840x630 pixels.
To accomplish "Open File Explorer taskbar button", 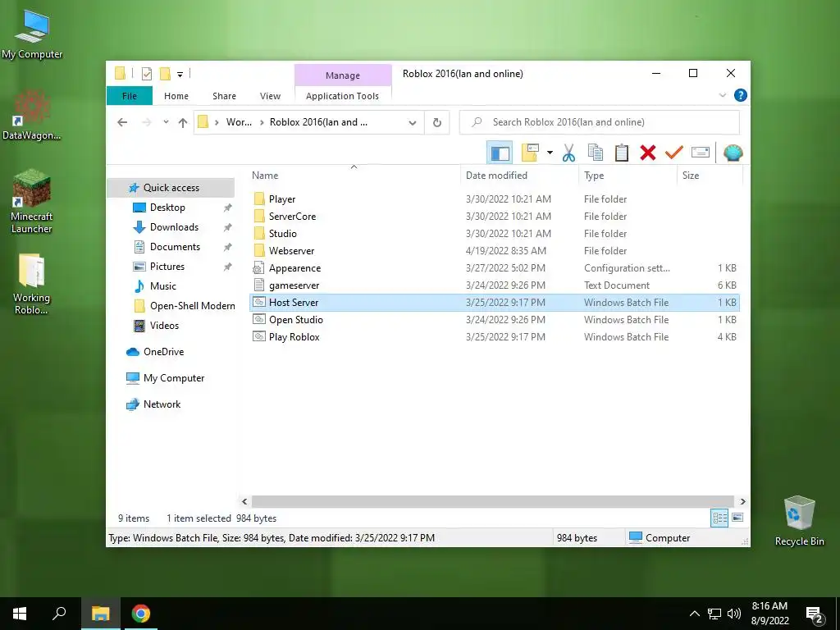I will (100, 614).
